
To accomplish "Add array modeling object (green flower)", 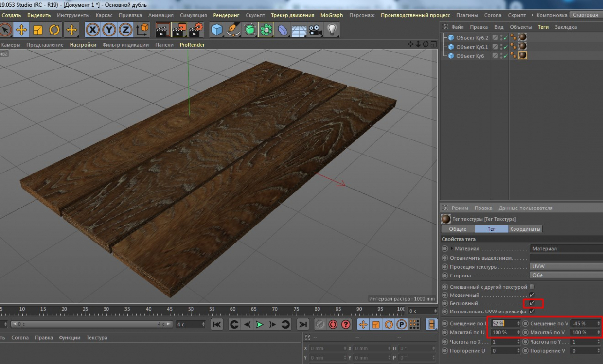I will tap(266, 30).
